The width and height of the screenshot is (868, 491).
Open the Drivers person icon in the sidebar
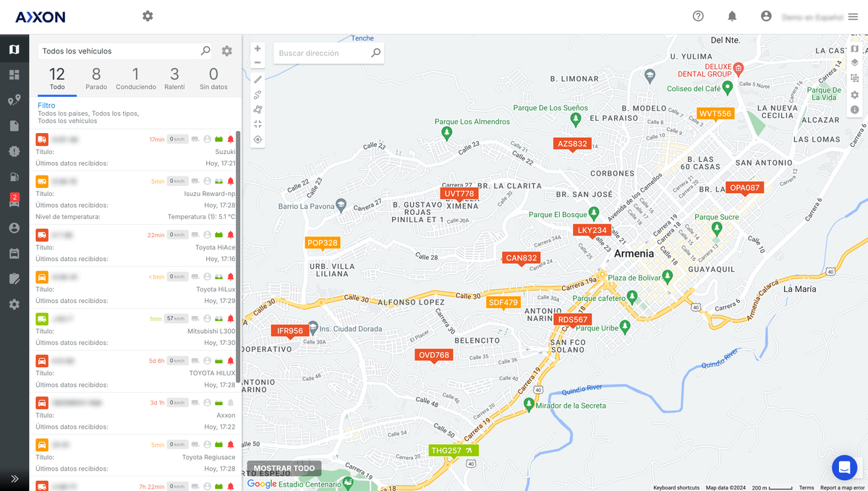(14, 228)
